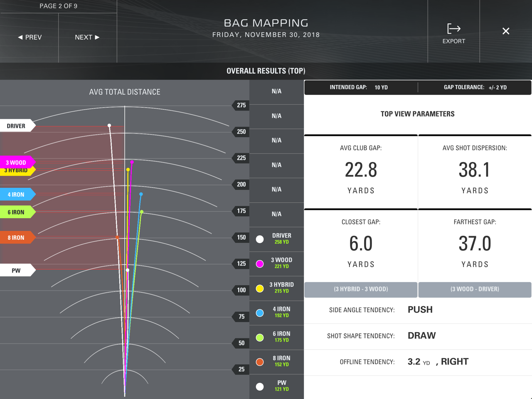
Task: Click the 25 distance marker
Action: (x=241, y=369)
